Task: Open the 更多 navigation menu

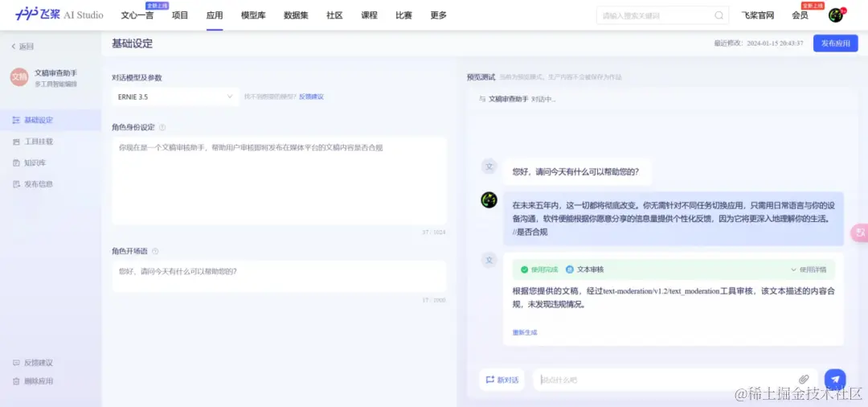Action: [x=439, y=15]
